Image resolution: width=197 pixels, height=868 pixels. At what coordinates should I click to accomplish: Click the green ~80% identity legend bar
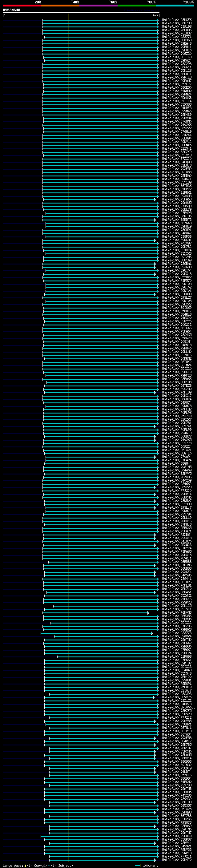137,6
